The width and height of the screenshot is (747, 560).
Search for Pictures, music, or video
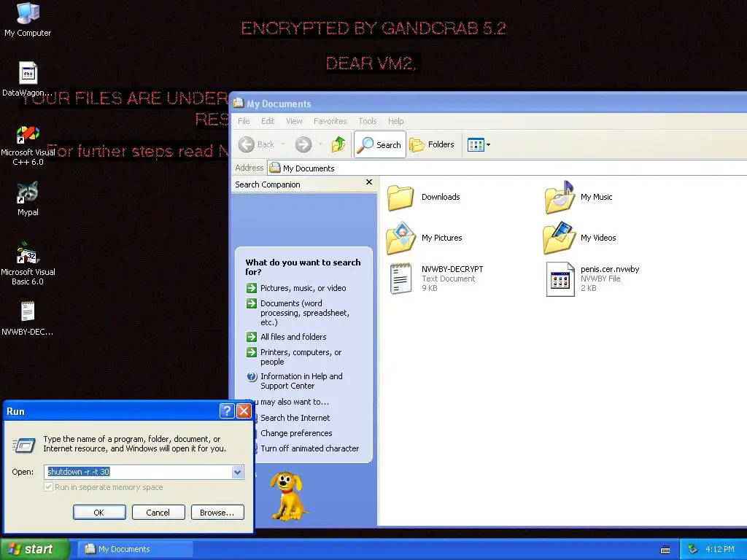tap(296, 288)
